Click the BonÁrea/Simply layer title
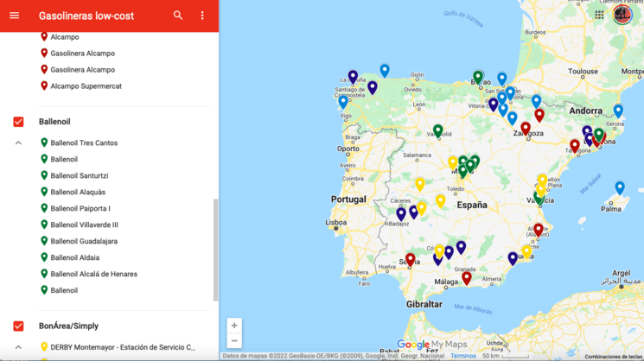Image resolution: width=644 pixels, height=361 pixels. point(68,326)
